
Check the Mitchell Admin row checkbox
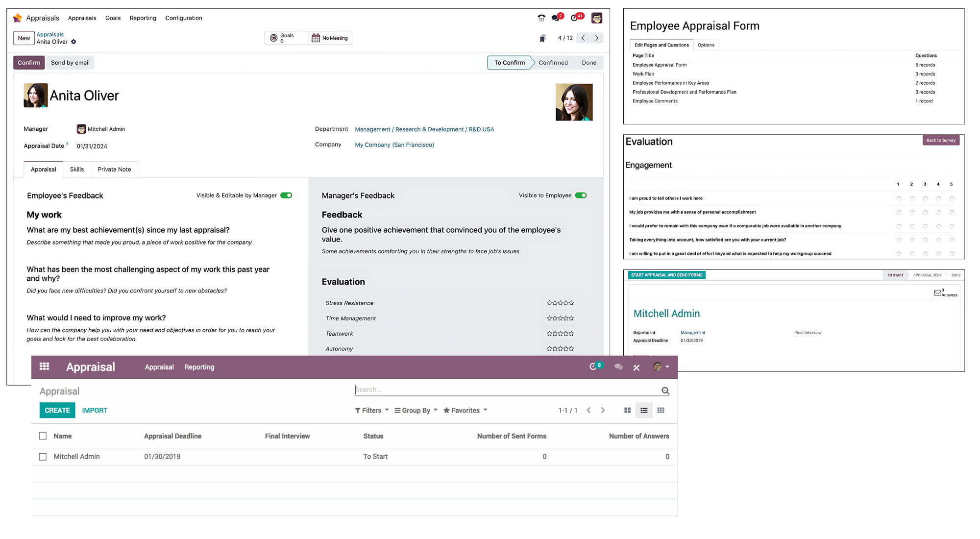point(43,456)
